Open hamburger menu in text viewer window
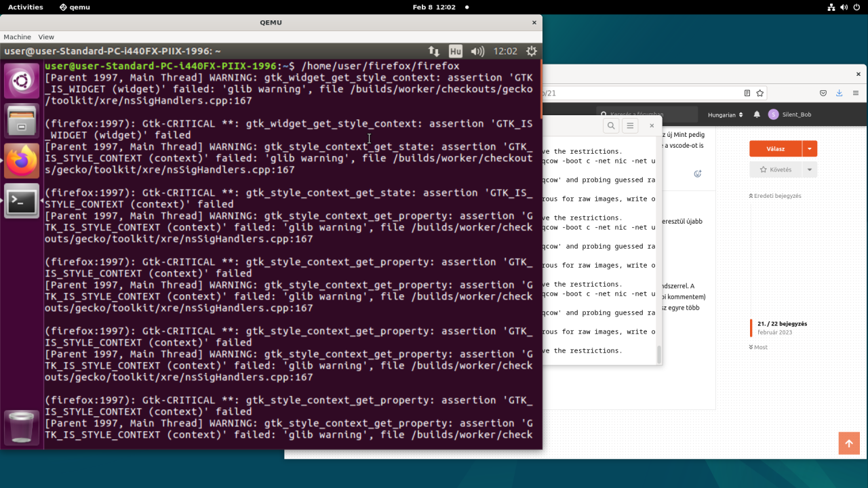The height and width of the screenshot is (488, 868). point(630,125)
